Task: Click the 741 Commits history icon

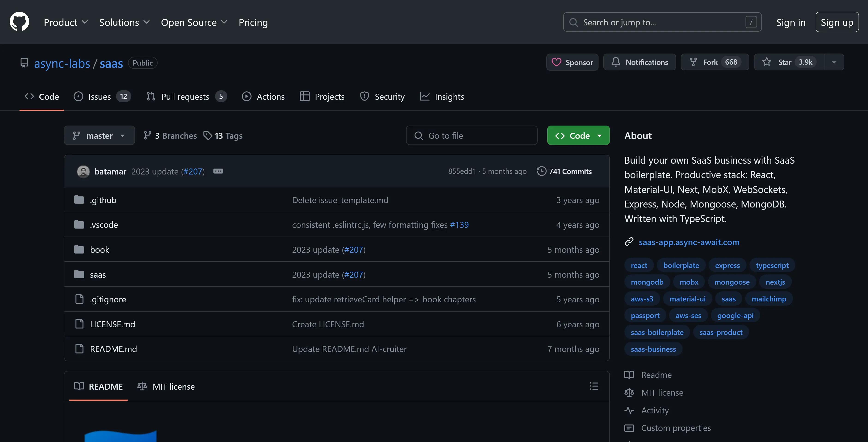Action: point(541,171)
